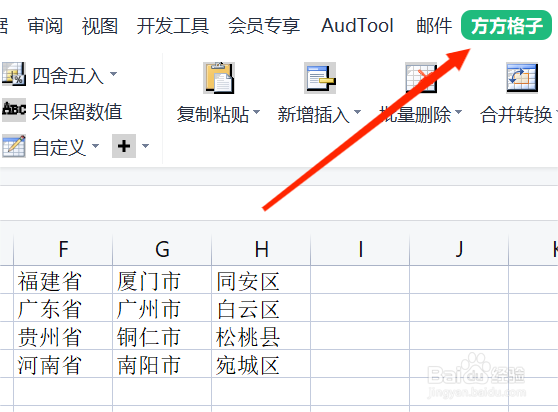Click the 新增插入 icon

pyautogui.click(x=320, y=78)
